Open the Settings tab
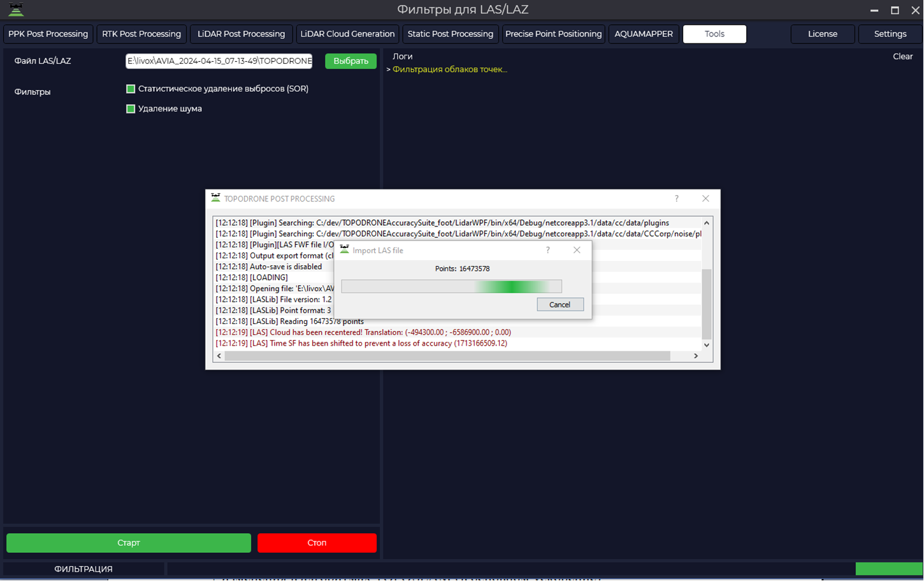The height and width of the screenshot is (581, 924). coord(890,34)
